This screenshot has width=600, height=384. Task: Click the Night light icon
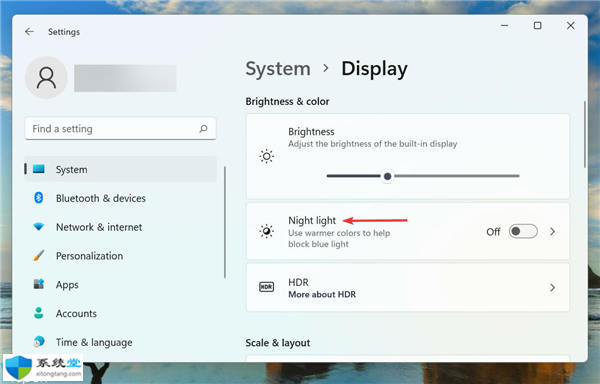pyautogui.click(x=266, y=231)
